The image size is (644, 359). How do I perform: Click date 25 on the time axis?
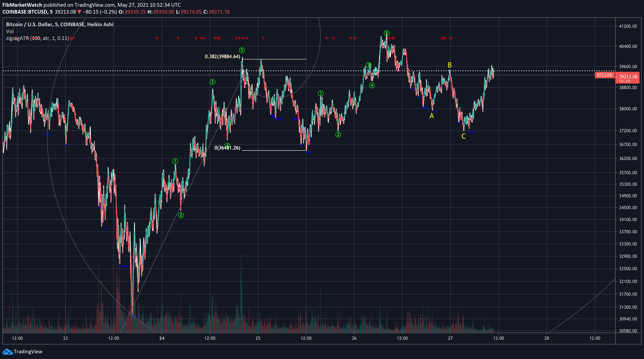(x=258, y=338)
